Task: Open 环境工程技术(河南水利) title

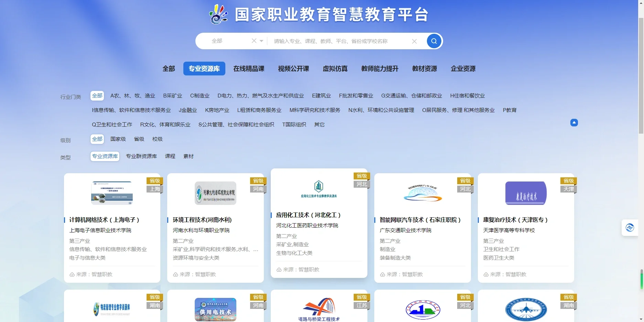Action: click(x=202, y=220)
